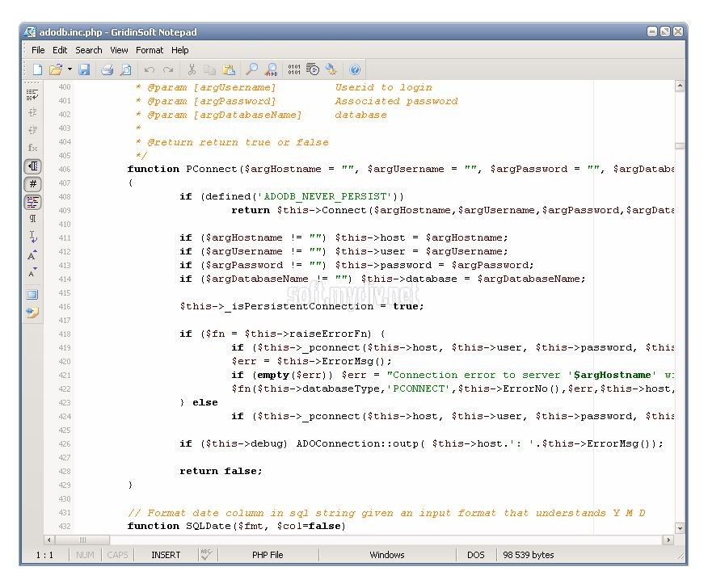The height and width of the screenshot is (588, 708).
Task: Click the fx function icon in the sidebar
Action: [x=32, y=148]
